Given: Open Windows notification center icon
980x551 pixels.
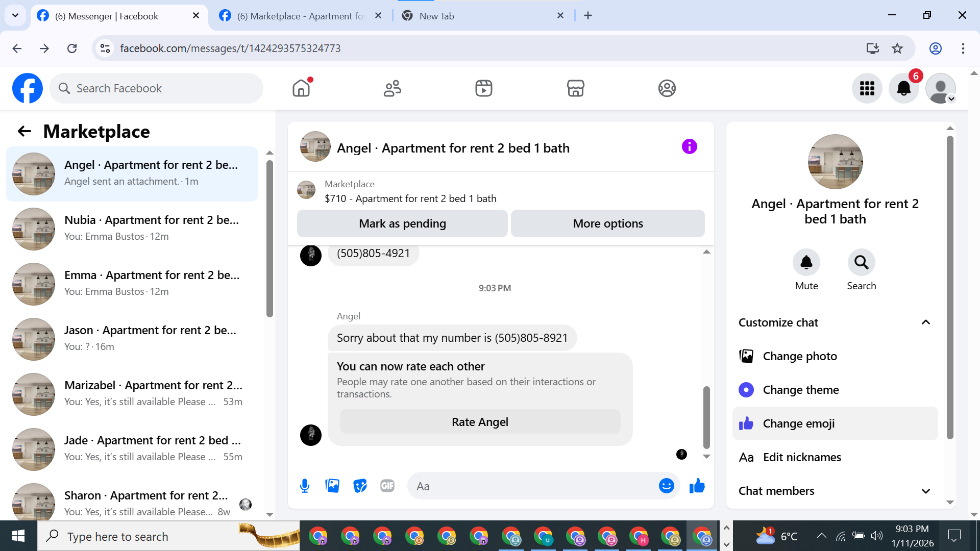Looking at the screenshot, I should (x=954, y=536).
